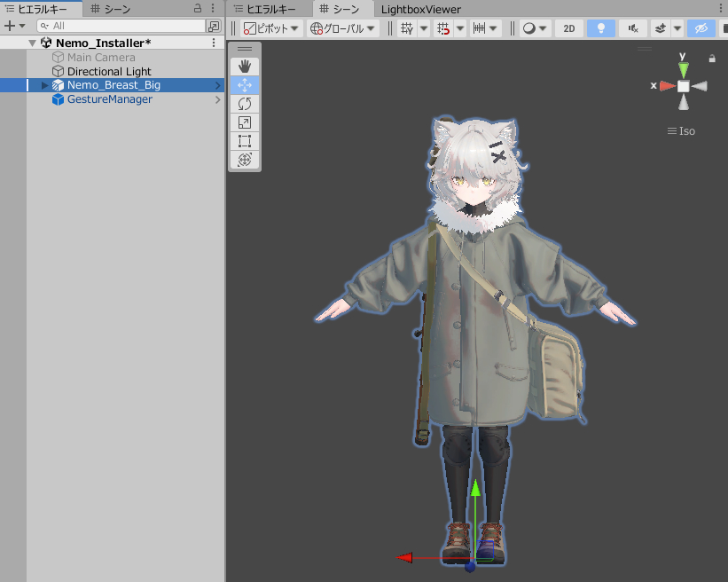
Task: Select Main Camera in the hierarchy
Action: pyautogui.click(x=101, y=57)
